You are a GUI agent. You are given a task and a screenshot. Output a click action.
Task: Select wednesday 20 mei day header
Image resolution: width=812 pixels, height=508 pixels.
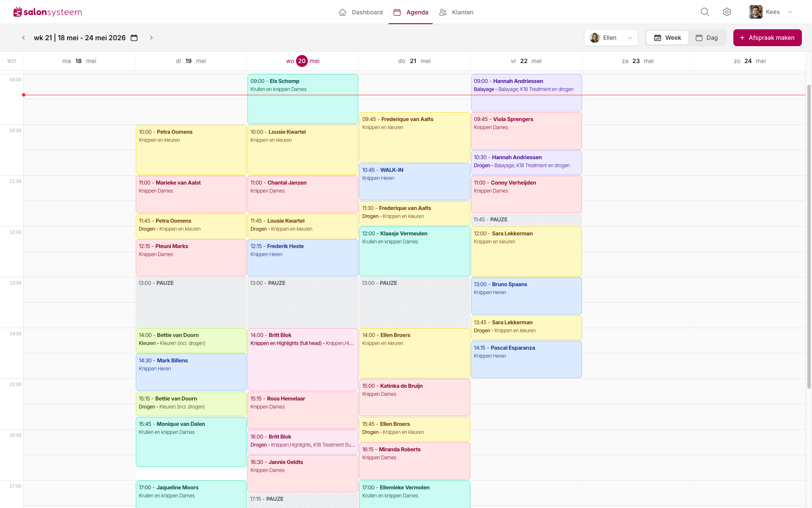pyautogui.click(x=303, y=61)
